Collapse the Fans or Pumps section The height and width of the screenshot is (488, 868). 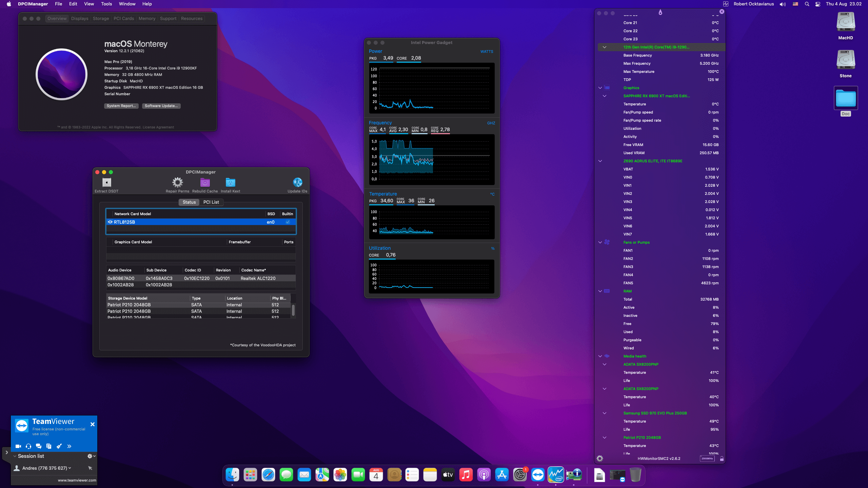click(600, 242)
